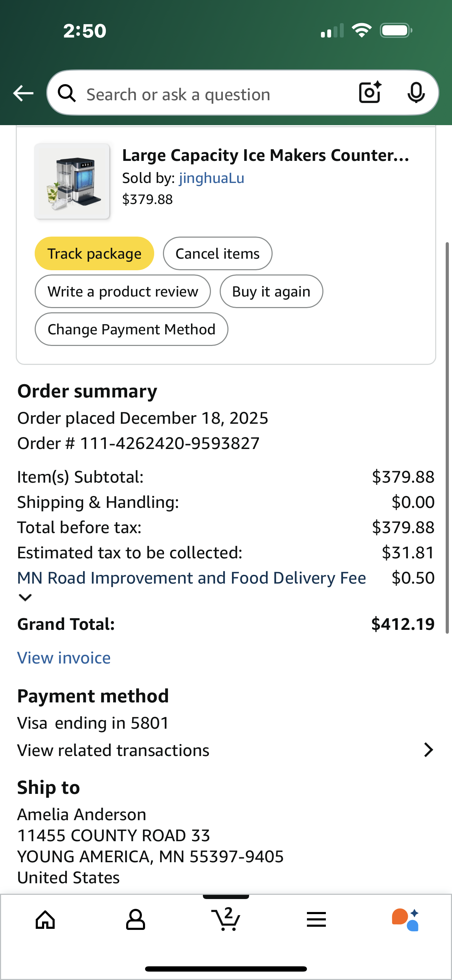Image resolution: width=452 pixels, height=980 pixels.
Task: Click the Cancel items button
Action: (218, 253)
